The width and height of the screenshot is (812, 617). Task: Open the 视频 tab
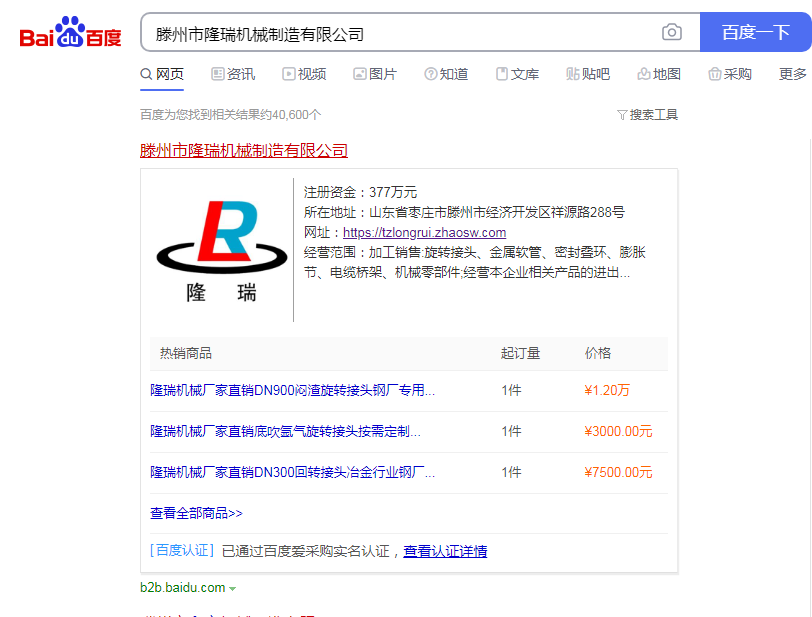[304, 74]
